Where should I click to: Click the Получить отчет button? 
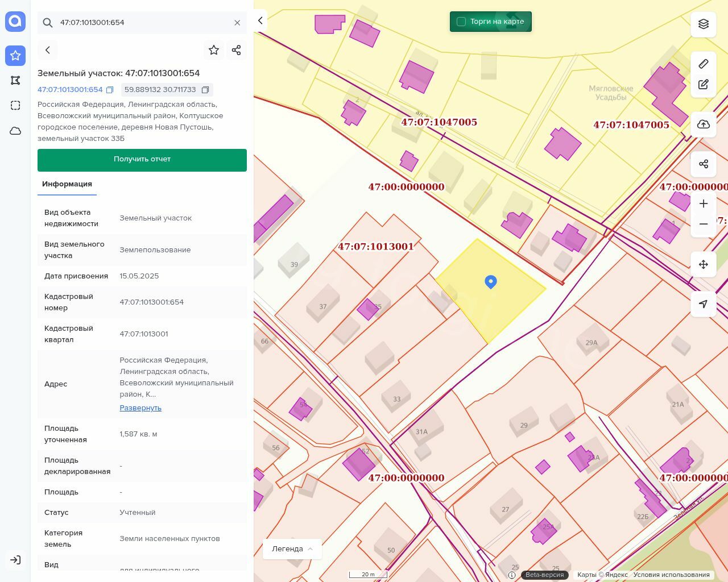(142, 160)
